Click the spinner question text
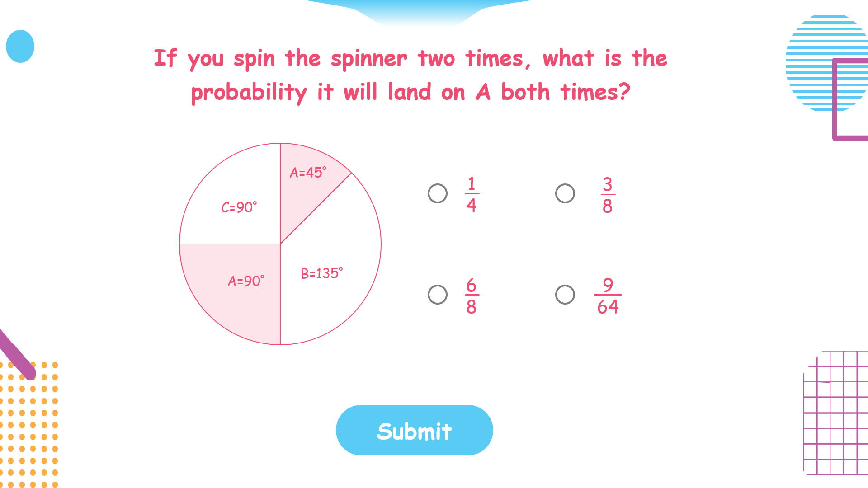Screen dimensions: 868x488 (410, 75)
